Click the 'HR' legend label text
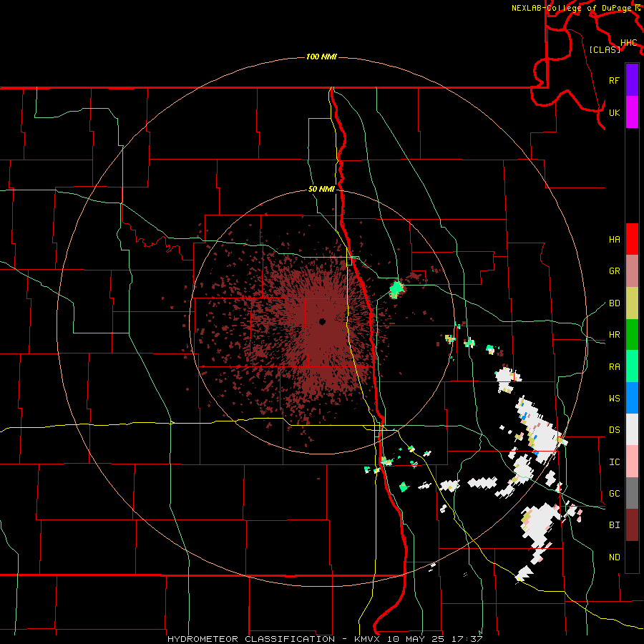This screenshot has width=644, height=644. point(615,335)
